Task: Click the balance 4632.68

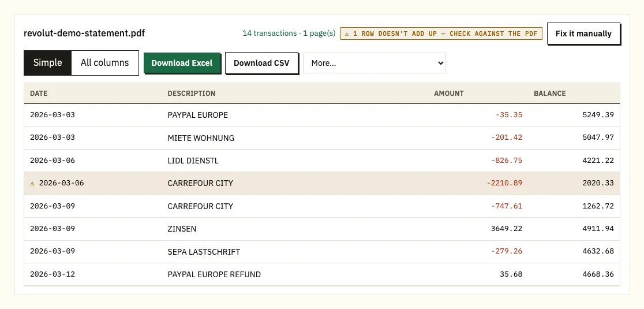Action: coord(598,251)
